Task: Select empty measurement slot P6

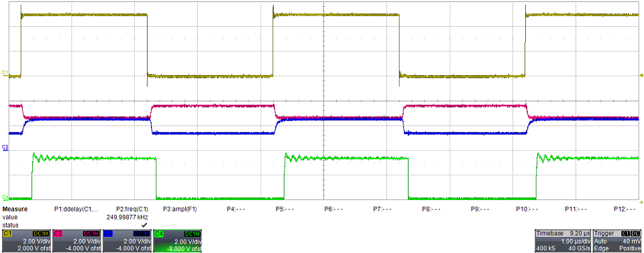Action: [333, 209]
